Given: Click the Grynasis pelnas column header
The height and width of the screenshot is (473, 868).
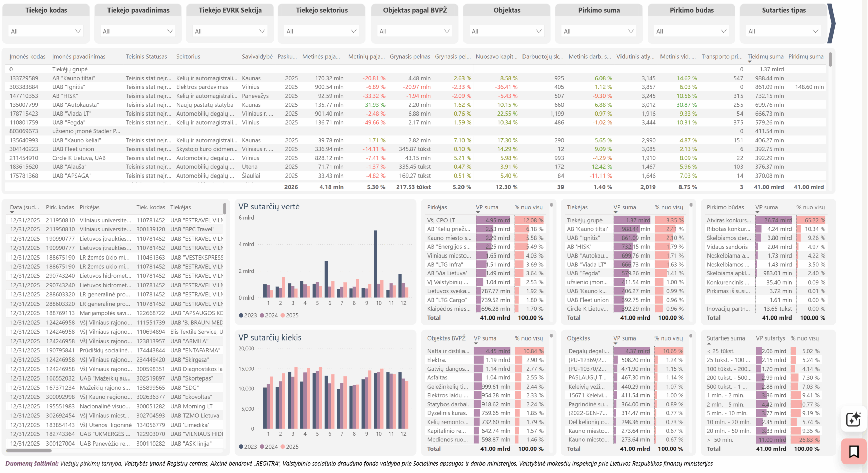Looking at the screenshot, I should coord(410,56).
